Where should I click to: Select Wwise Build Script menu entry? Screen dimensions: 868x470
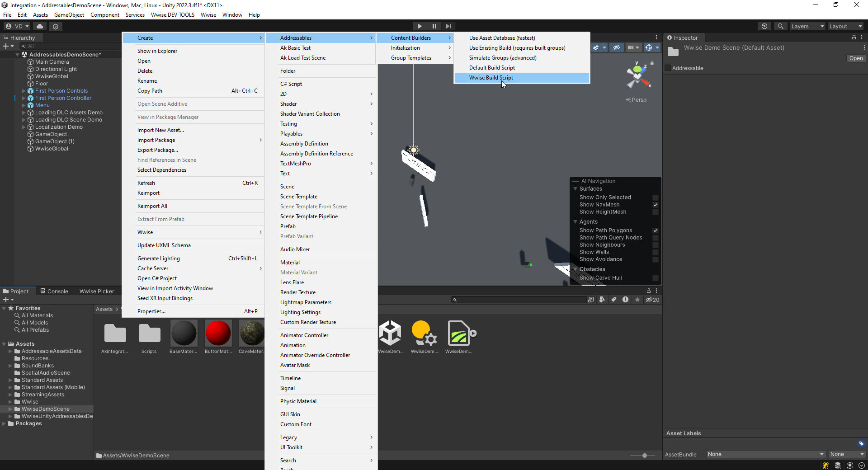(491, 78)
